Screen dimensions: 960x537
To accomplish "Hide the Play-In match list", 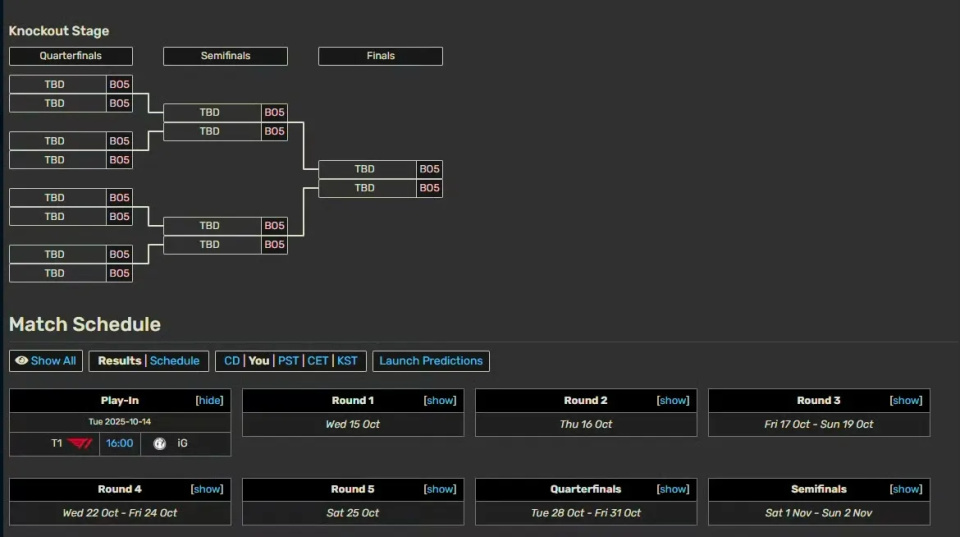I will (x=209, y=400).
